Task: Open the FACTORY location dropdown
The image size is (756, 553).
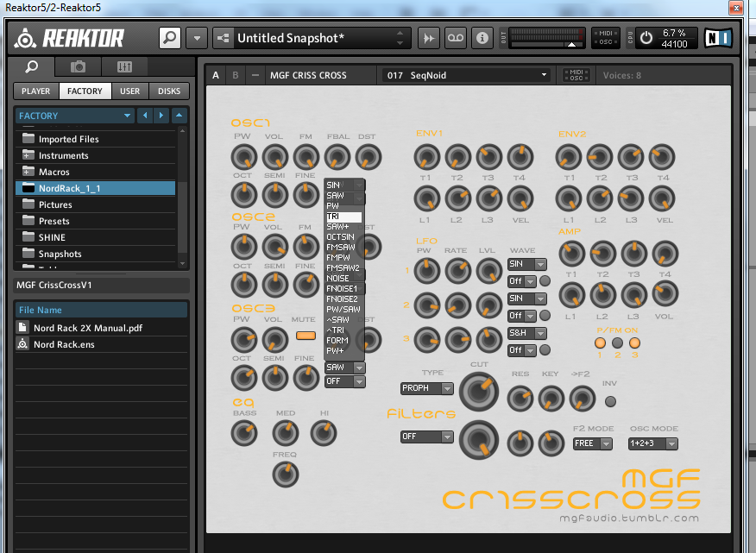Action: tap(75, 116)
